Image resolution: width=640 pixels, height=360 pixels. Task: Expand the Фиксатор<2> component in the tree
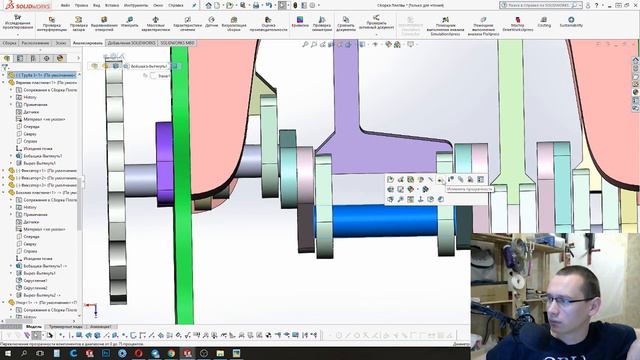click(x=4, y=178)
